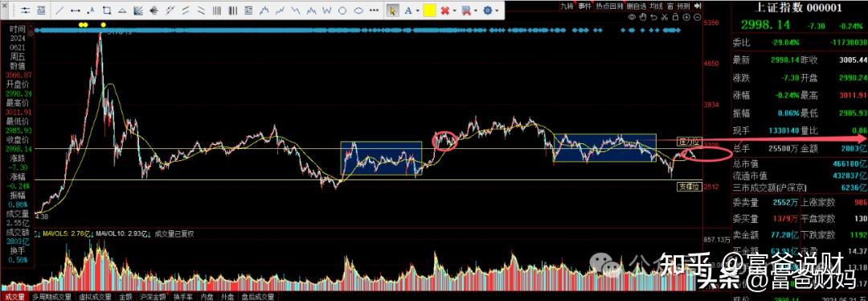Switch to the 内盘 tab
Viewport: 868px width, 301px height.
pos(207,296)
